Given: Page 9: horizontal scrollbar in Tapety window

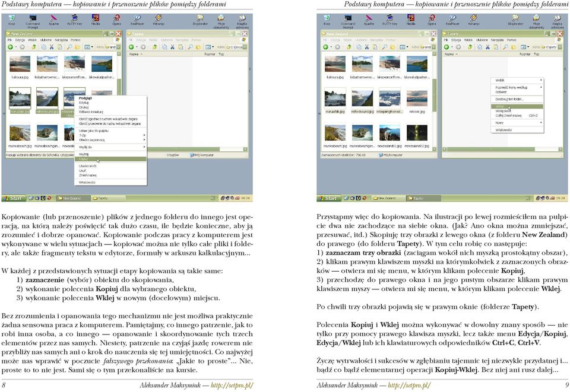Looking at the screenshot, I should pos(502,149).
